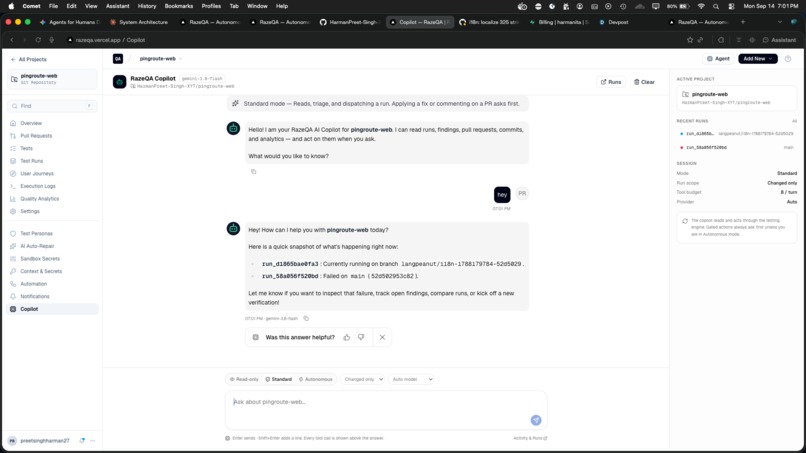Go back to All Projects
806x453 pixels.
[29, 60]
